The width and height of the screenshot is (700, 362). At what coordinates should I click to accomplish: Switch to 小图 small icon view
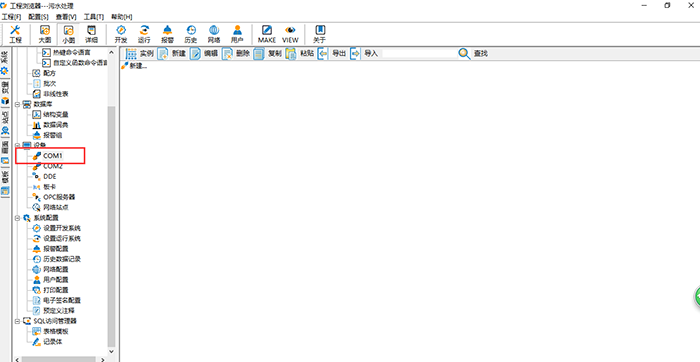click(68, 34)
